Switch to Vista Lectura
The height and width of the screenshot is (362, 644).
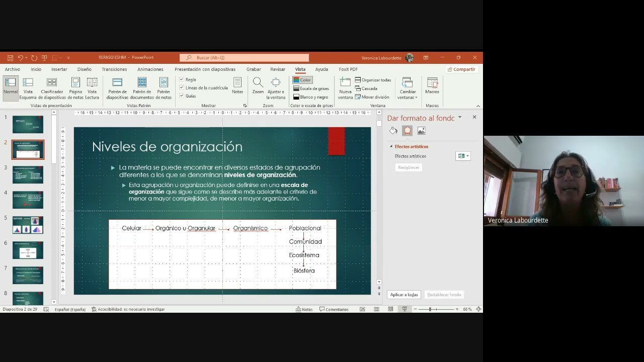(x=92, y=88)
